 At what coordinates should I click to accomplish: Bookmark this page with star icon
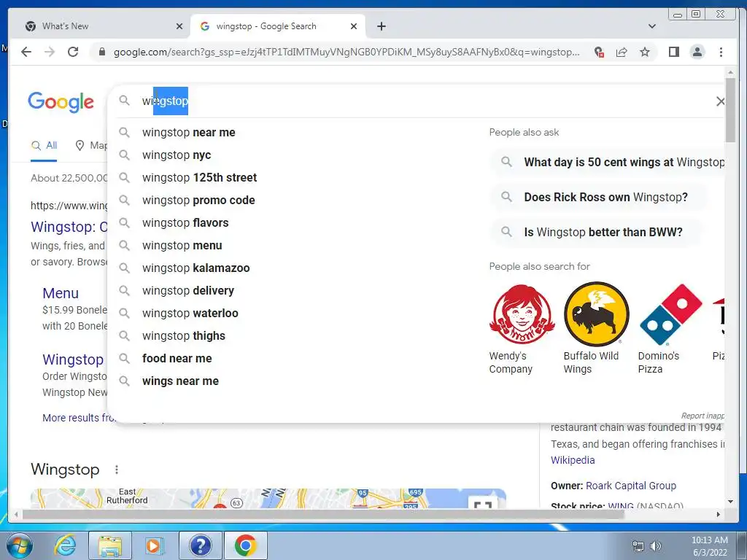(x=645, y=52)
